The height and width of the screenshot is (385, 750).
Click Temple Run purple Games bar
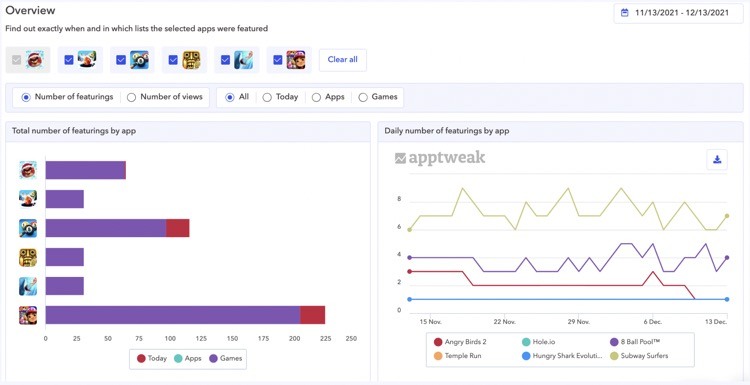click(x=65, y=257)
